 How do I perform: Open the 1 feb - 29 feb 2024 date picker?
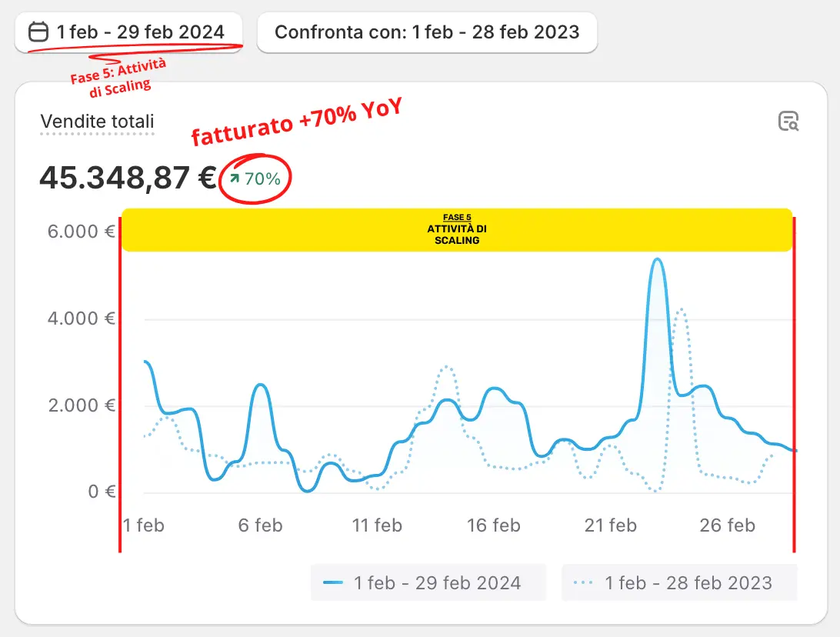(x=128, y=32)
